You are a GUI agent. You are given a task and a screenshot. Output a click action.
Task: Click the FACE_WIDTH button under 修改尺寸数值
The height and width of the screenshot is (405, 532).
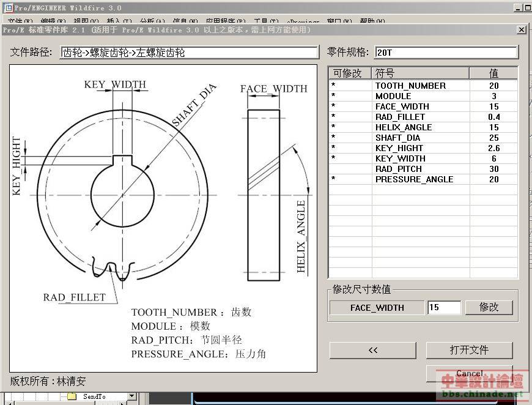[377, 308]
